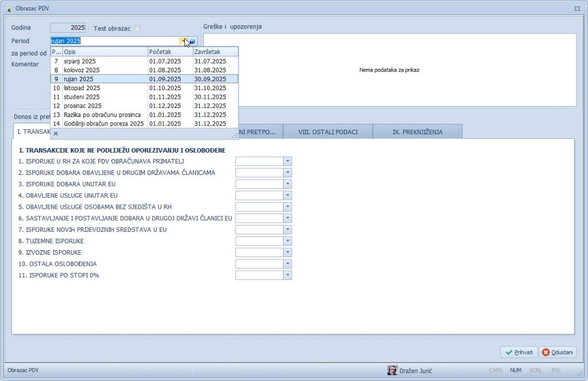This screenshot has width=588, height=381.
Task: Close the Obrazac PDV window
Action: [x=577, y=8]
